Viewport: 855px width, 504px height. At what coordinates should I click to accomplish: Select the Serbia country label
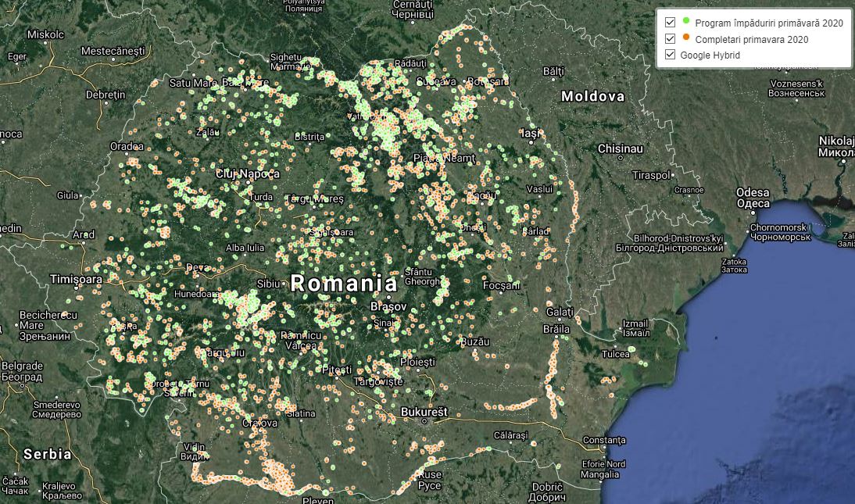click(47, 454)
